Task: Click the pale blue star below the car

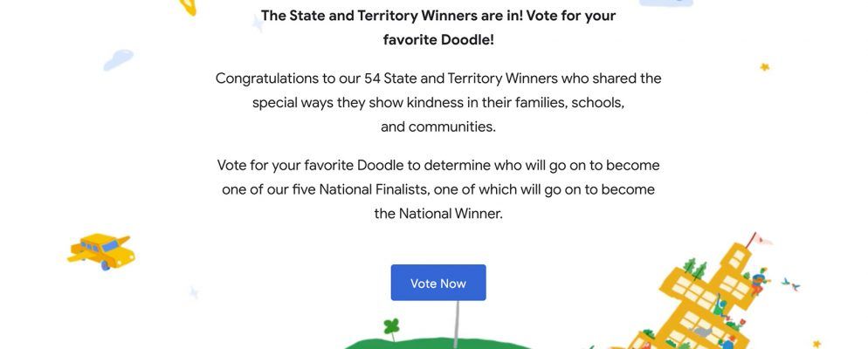Action: coord(194,292)
